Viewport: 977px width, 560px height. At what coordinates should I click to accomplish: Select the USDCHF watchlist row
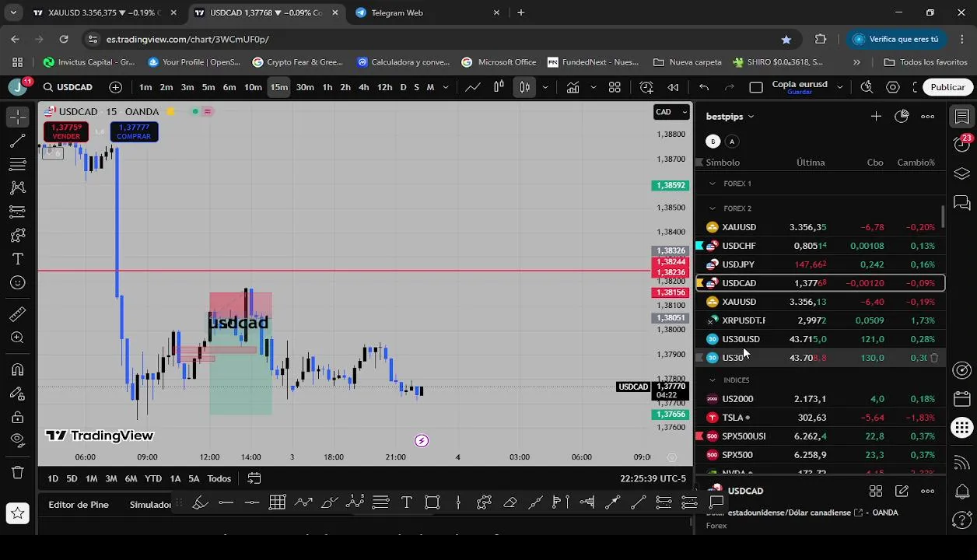pyautogui.click(x=820, y=246)
